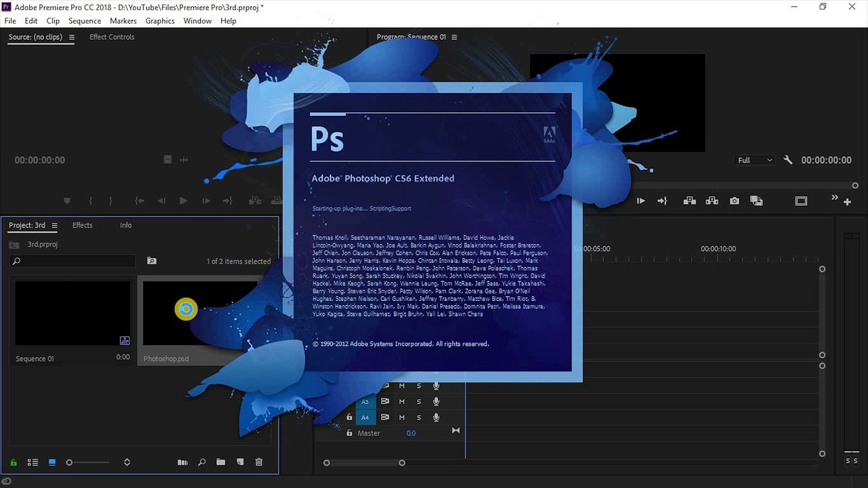Mute audio track A3
Image resolution: width=868 pixels, height=488 pixels.
(x=401, y=401)
